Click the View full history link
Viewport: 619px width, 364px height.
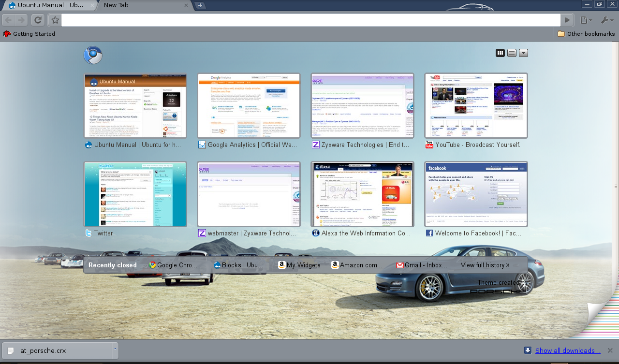(485, 265)
